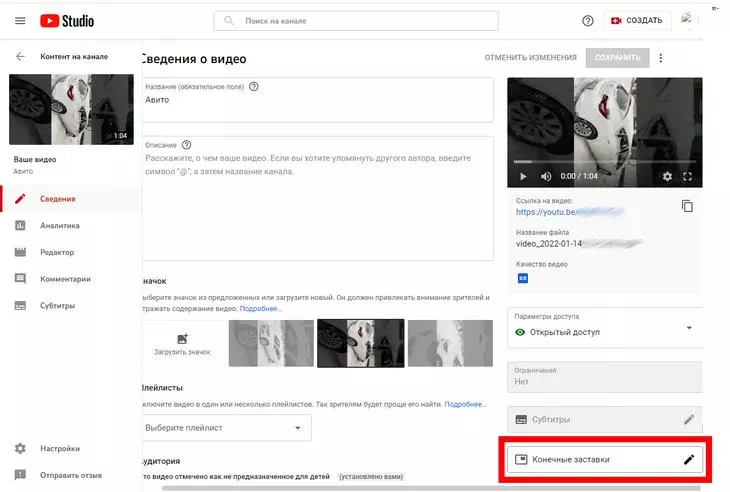Click the back arrow to channel content

click(x=20, y=56)
